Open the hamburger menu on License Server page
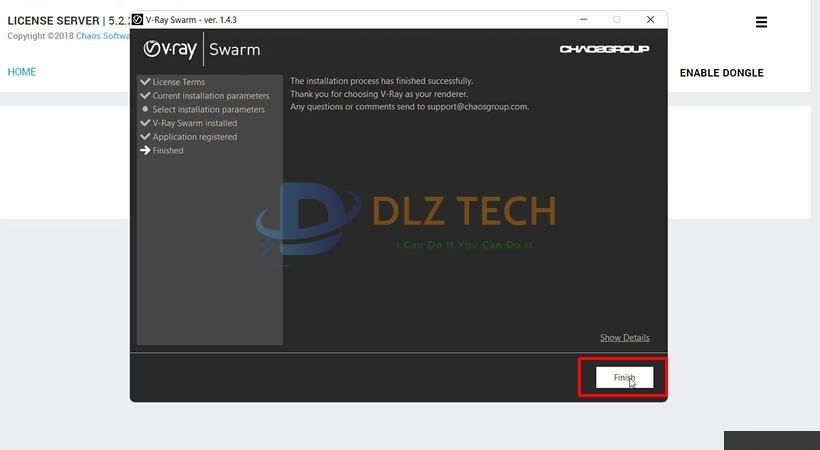 (x=761, y=22)
